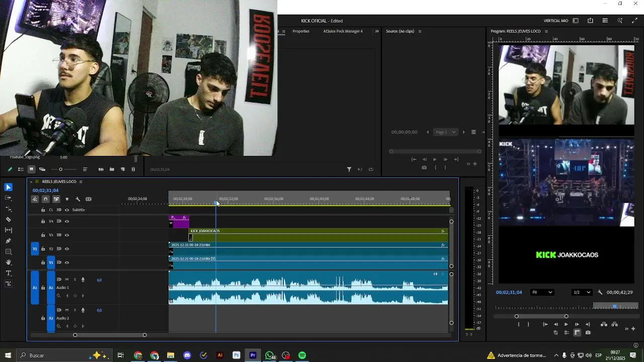Select the KICK_JOAKKOCAOS clip on V3

(x=318, y=235)
